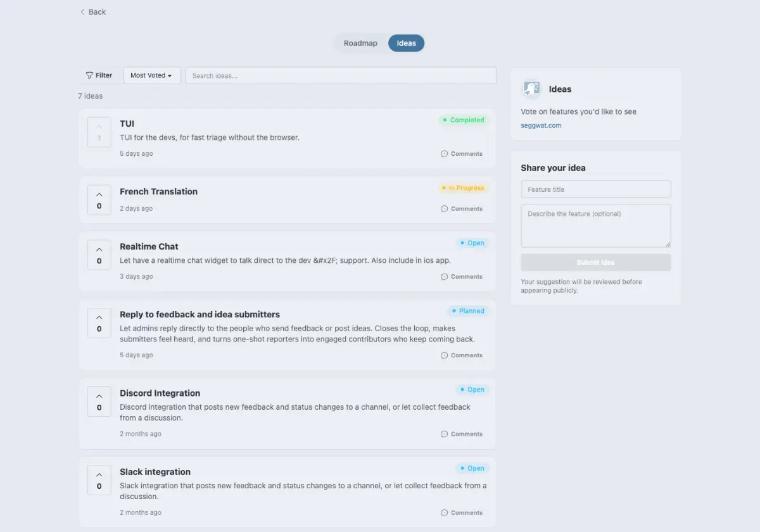Open the Filter options

(99, 75)
